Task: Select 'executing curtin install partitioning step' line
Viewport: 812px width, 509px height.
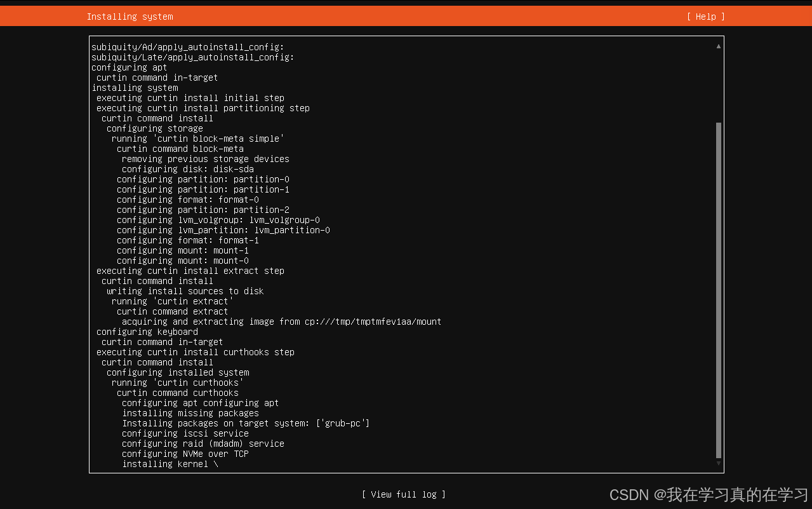Action: click(x=203, y=108)
